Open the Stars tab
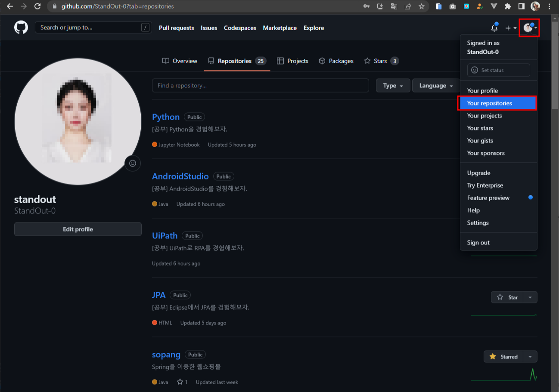The height and width of the screenshot is (392, 559). click(x=381, y=61)
